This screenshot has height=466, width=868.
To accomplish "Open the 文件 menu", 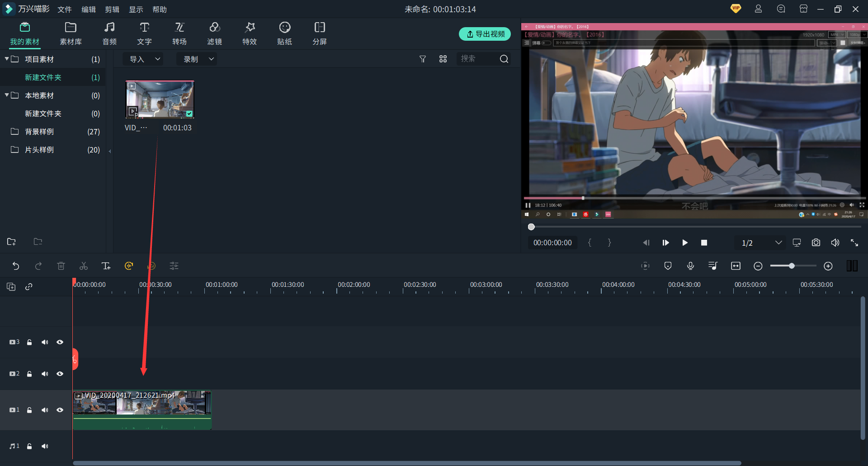I will pyautogui.click(x=65, y=10).
